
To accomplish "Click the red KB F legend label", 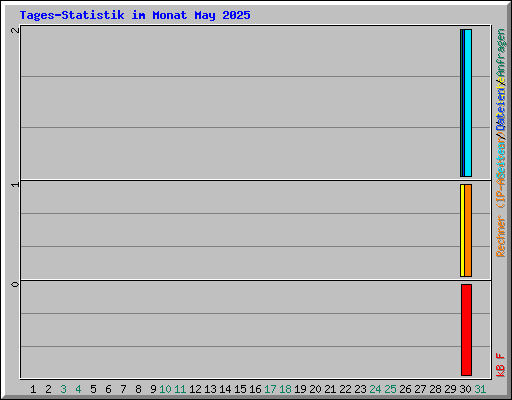I will click(x=500, y=365).
